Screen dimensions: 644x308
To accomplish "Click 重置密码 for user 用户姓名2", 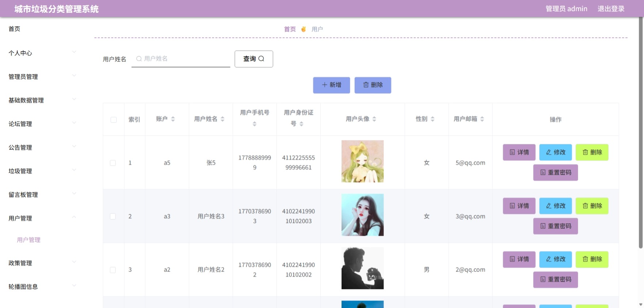I will (x=556, y=280).
